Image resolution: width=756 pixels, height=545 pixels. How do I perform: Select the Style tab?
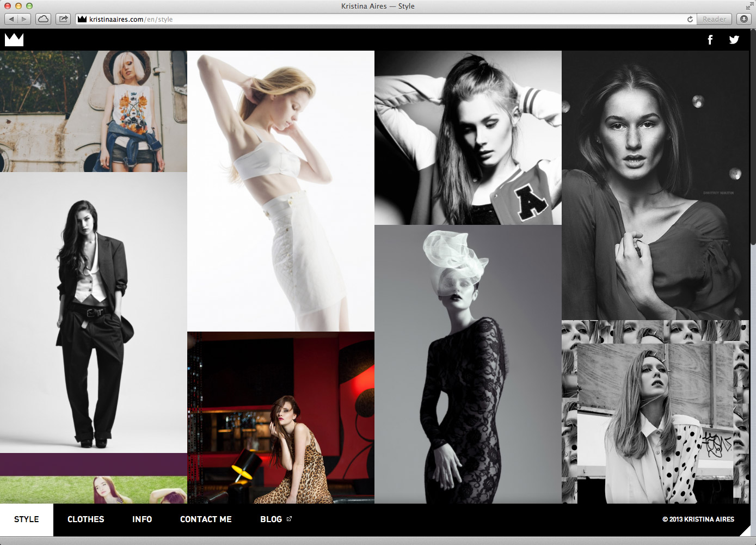(x=27, y=519)
